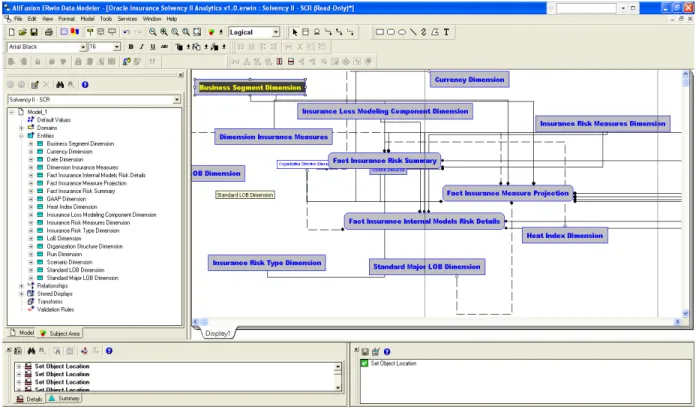The height and width of the screenshot is (407, 699).
Task: Select the Ellipse shape tool
Action: pos(402,32)
